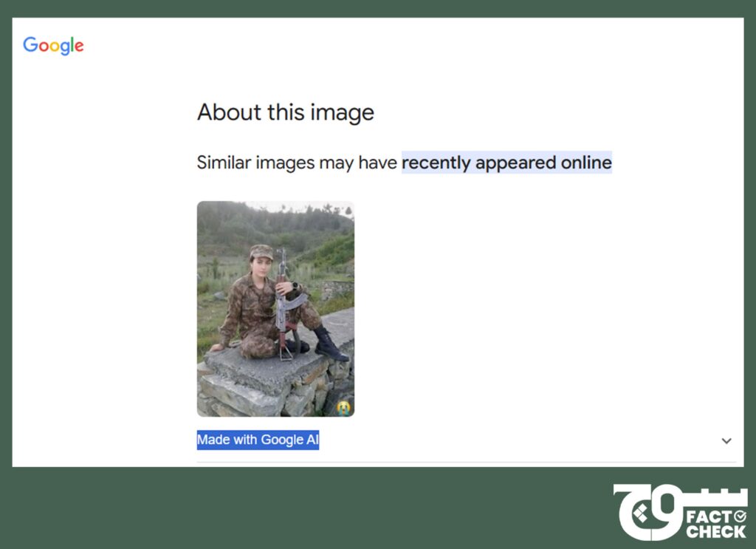Click the "Similar images may have" text
Viewport: 756px width, 549px height.
click(x=297, y=163)
